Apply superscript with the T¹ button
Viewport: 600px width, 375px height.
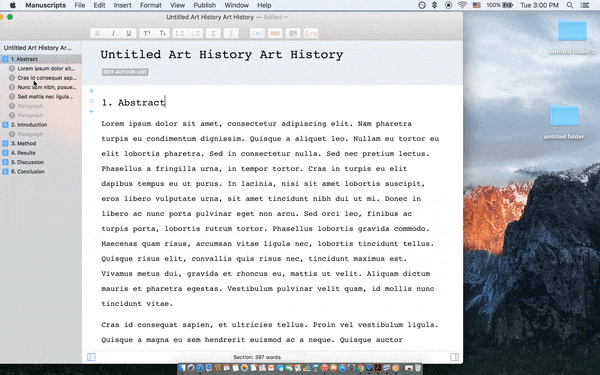[147, 33]
